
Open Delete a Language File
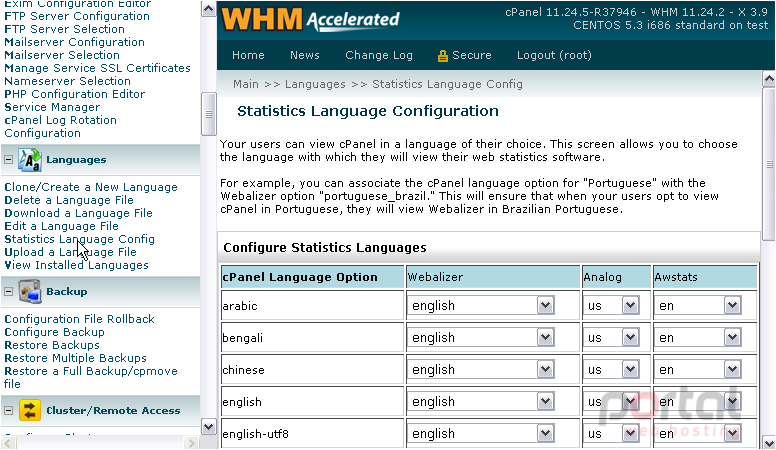pyautogui.click(x=69, y=200)
